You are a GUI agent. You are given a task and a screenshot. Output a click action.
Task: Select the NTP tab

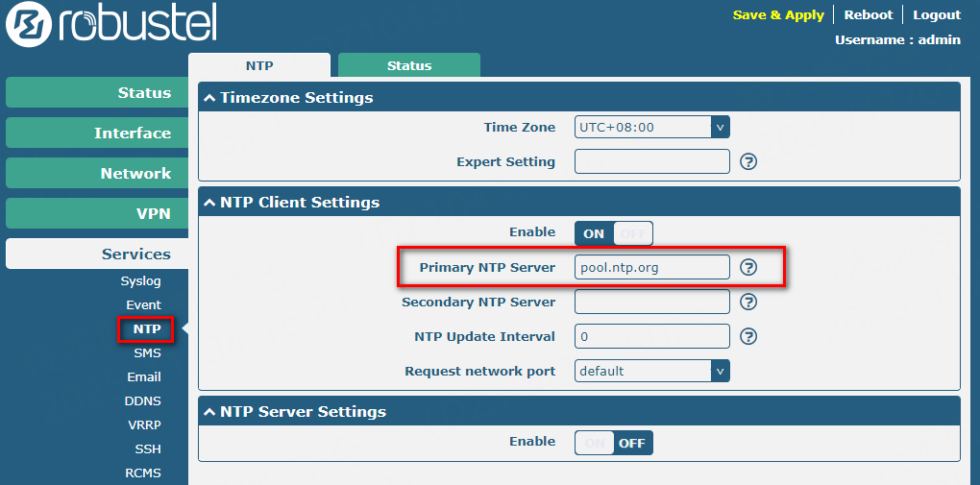(258, 65)
